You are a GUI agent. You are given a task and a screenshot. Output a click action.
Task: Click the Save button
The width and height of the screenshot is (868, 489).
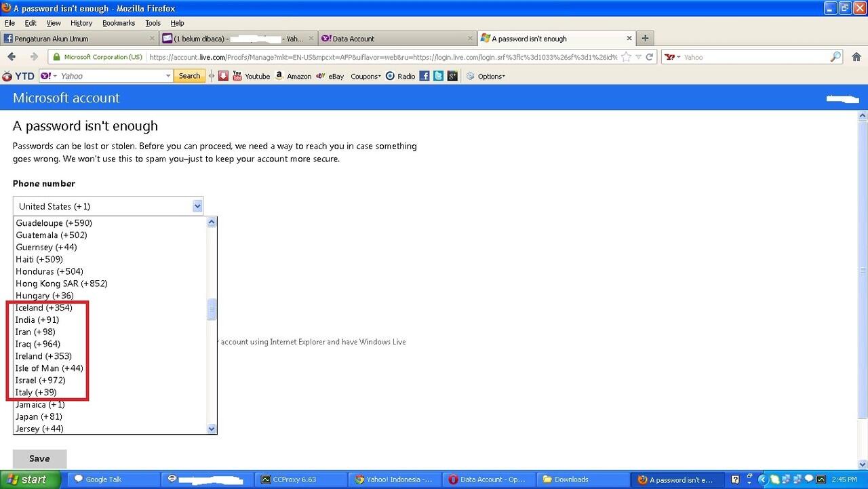[x=40, y=458]
